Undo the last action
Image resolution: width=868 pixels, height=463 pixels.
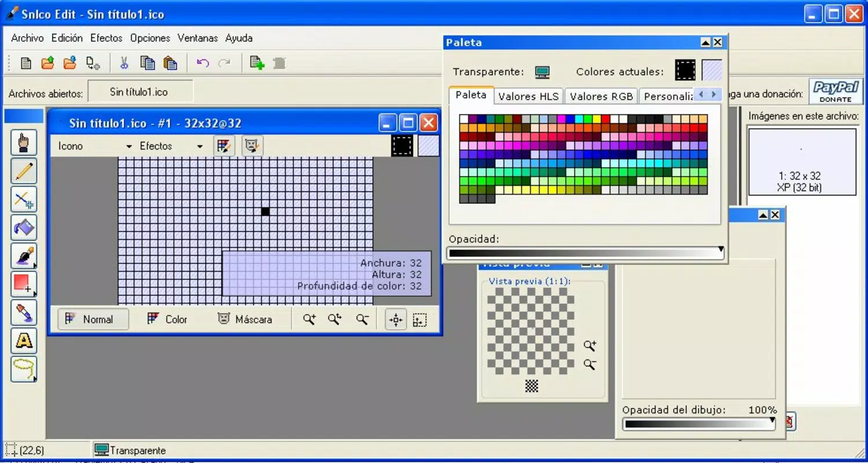[202, 63]
